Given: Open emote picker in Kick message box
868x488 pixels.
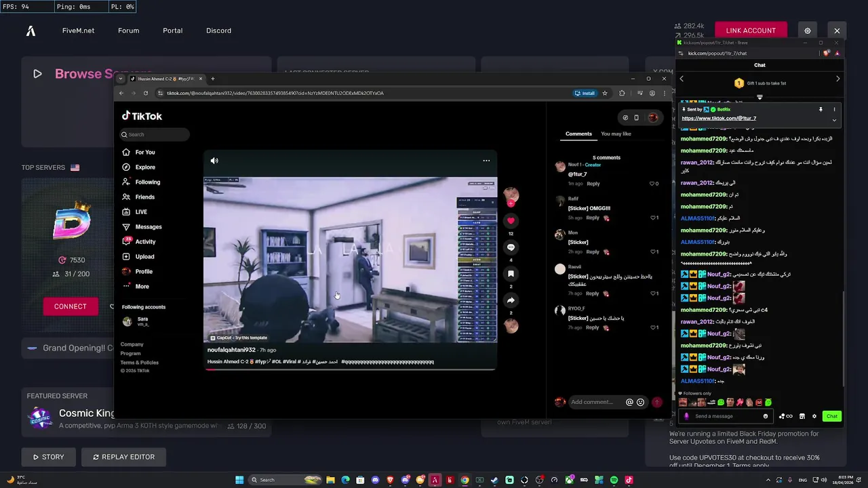Looking at the screenshot, I should tap(766, 416).
